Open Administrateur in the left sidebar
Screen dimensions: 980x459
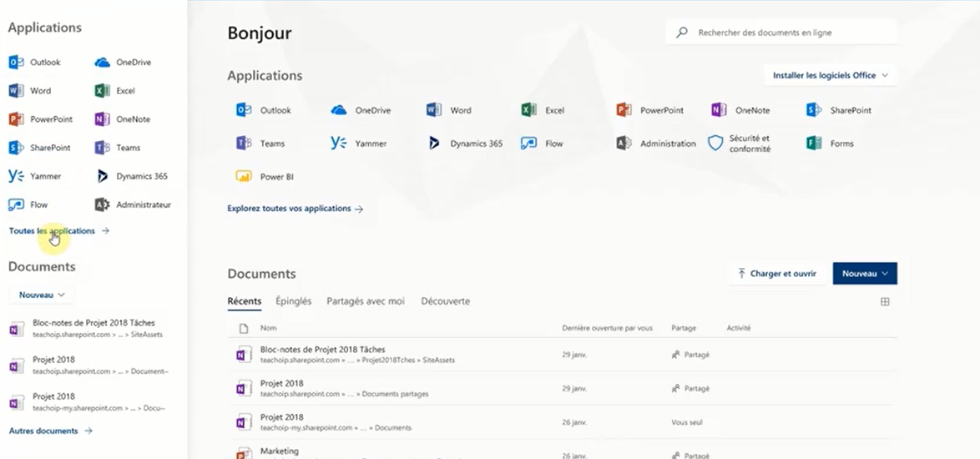coord(133,204)
